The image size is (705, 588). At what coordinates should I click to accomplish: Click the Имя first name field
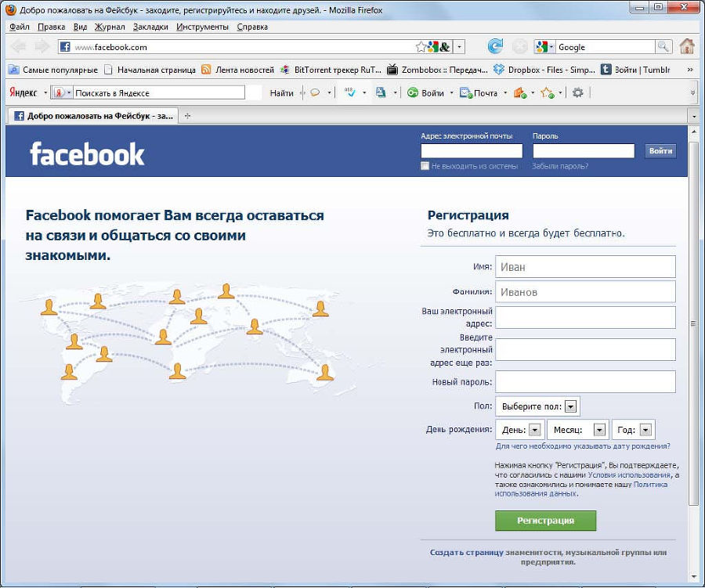585,267
